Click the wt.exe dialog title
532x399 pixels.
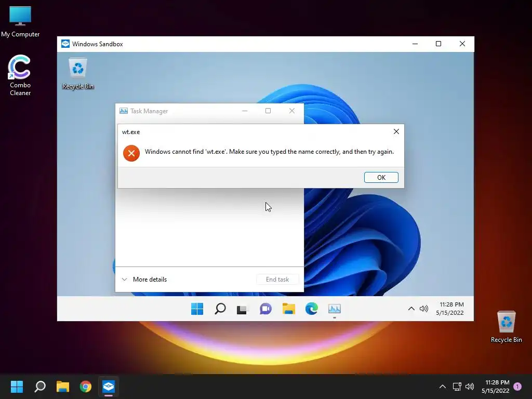pyautogui.click(x=131, y=132)
